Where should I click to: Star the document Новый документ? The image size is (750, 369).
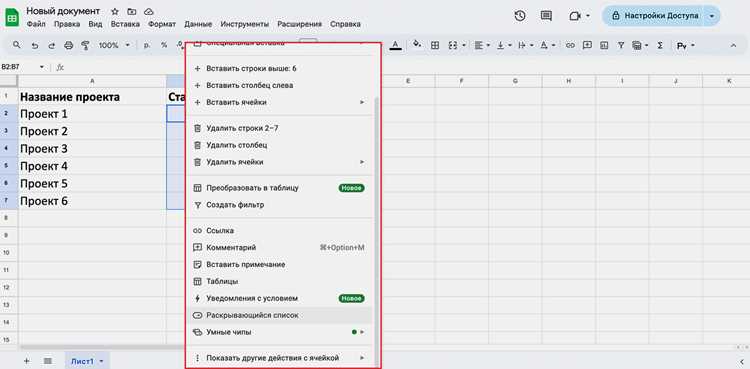pos(114,11)
